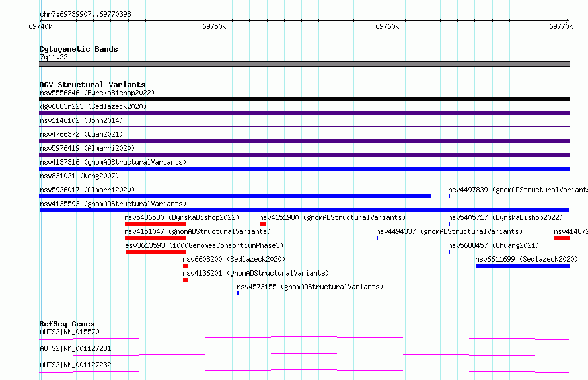The height and width of the screenshot is (380, 588).
Task: Click small red bar under nsv6608200
Action: pyautogui.click(x=185, y=266)
